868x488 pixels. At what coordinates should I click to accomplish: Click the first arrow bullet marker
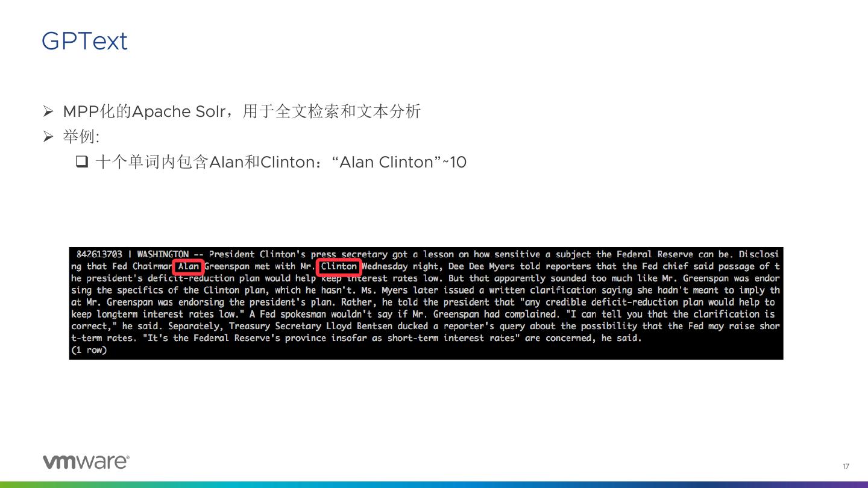tap(48, 111)
